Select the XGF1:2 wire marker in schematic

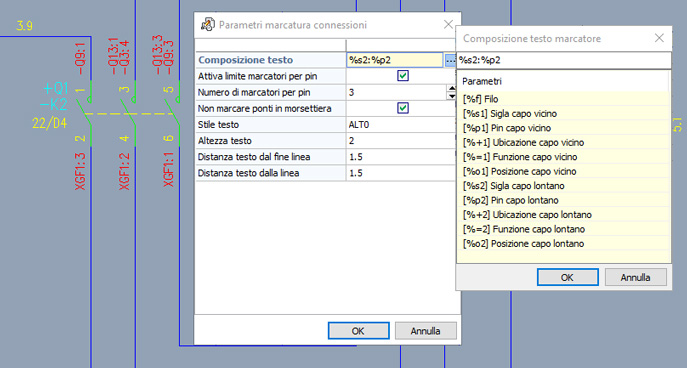[x=124, y=171]
